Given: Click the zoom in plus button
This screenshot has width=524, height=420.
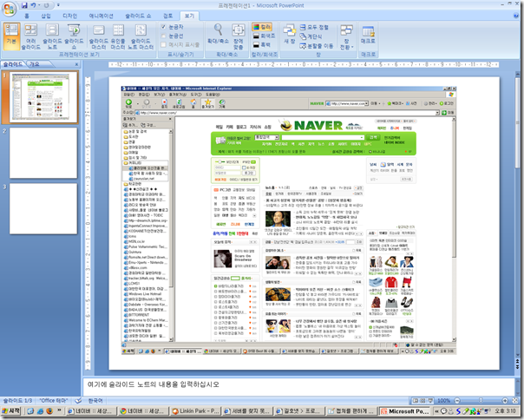Looking at the screenshot, I should tap(505, 400).
